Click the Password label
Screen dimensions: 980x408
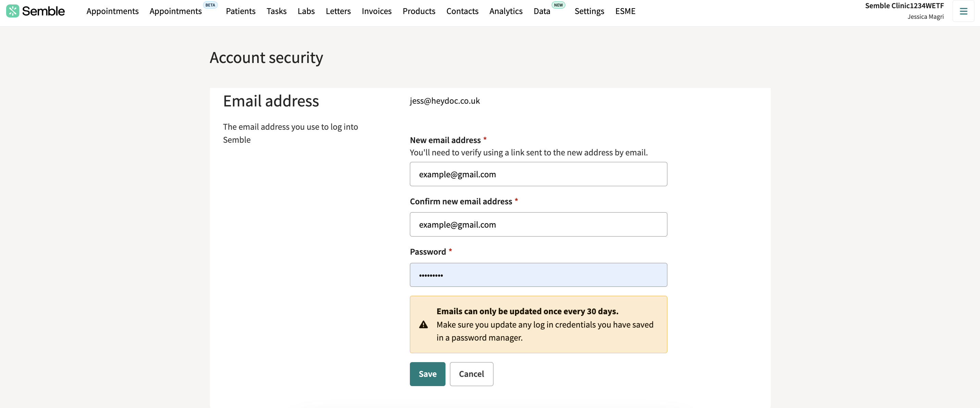pos(427,252)
